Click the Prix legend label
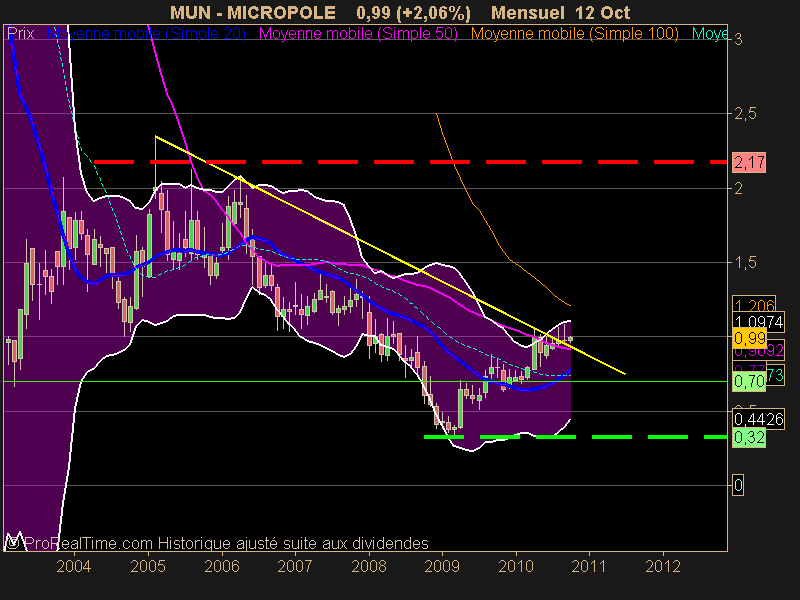This screenshot has height=600, width=800. [21, 34]
